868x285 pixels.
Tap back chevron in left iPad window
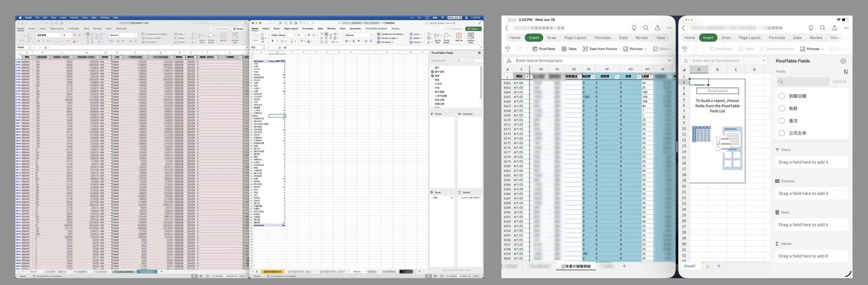(507, 28)
